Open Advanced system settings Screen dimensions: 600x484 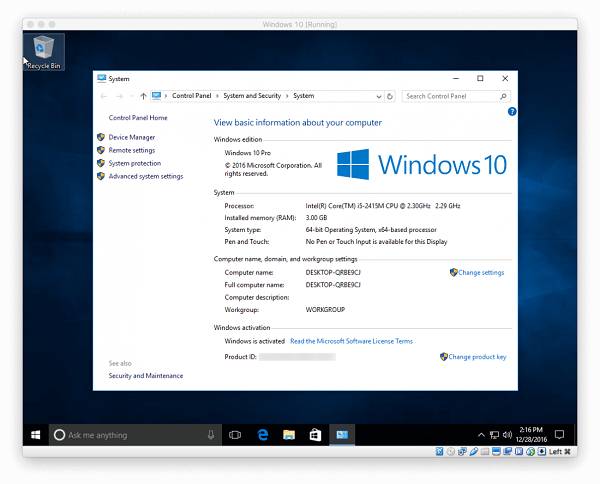coord(146,176)
